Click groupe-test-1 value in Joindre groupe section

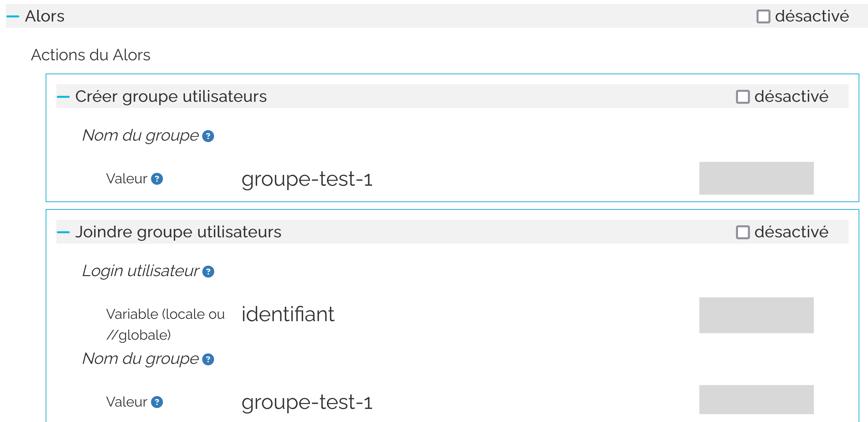307,402
